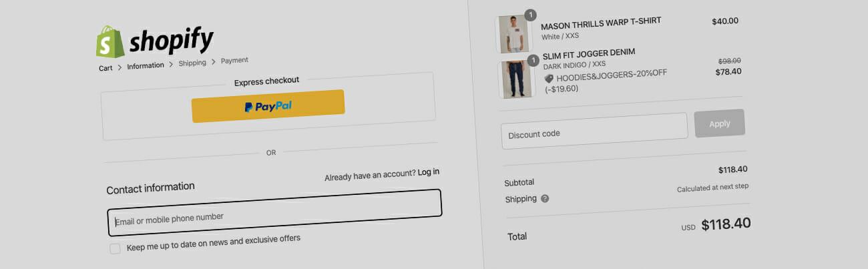
Task: Click the chevron arrow after Information breadcrumb
Action: (x=171, y=64)
